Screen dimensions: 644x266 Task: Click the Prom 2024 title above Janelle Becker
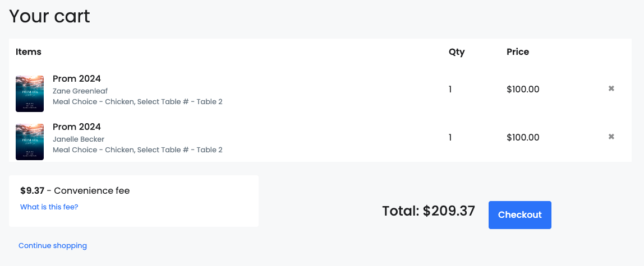click(76, 127)
